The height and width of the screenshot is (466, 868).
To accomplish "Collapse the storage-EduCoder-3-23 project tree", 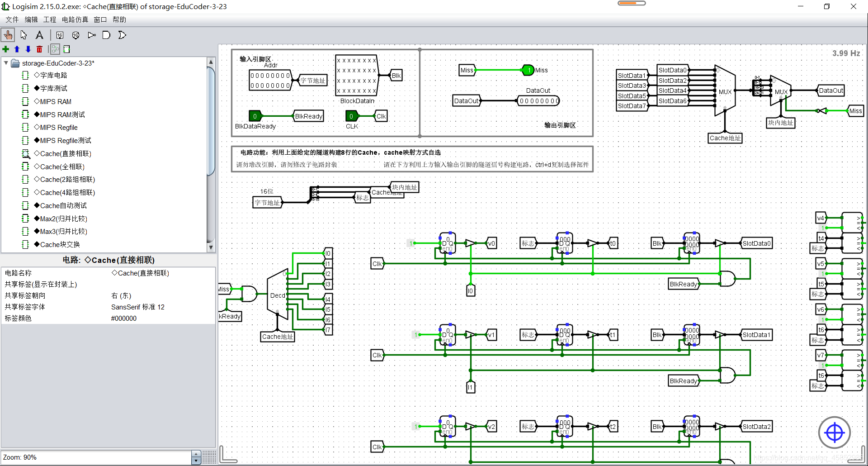I will point(6,63).
